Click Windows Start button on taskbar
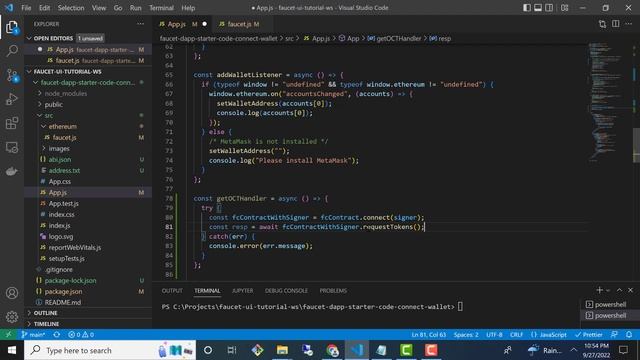The width and height of the screenshot is (640, 360). coord(12,350)
